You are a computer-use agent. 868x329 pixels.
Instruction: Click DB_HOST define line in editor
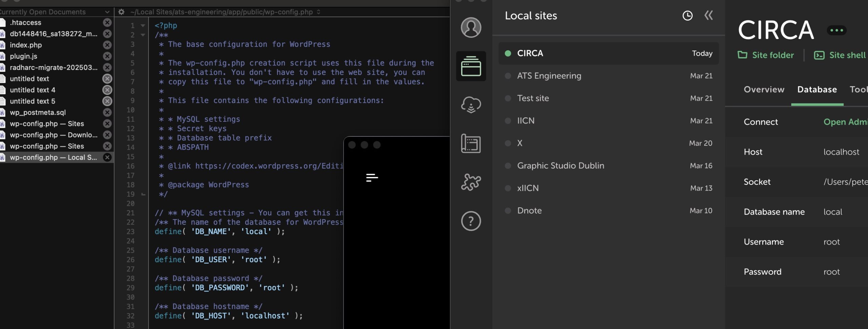tap(229, 316)
